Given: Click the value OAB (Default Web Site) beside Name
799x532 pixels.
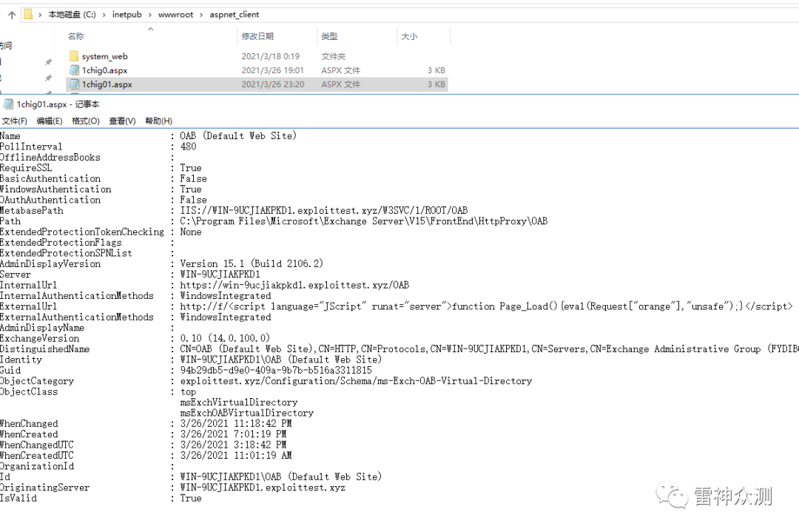Looking at the screenshot, I should [x=238, y=136].
